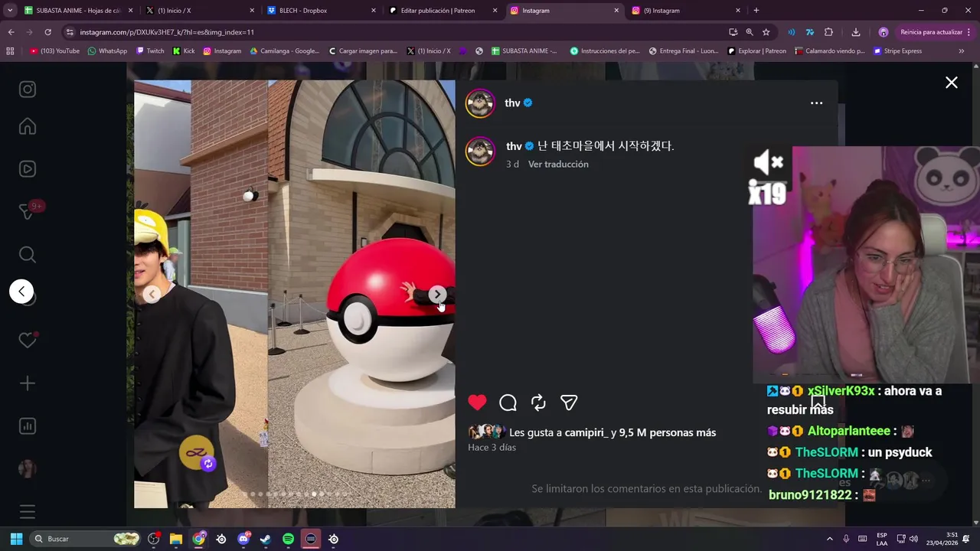
Task: Repost with the circular arrows icon
Action: click(x=538, y=403)
